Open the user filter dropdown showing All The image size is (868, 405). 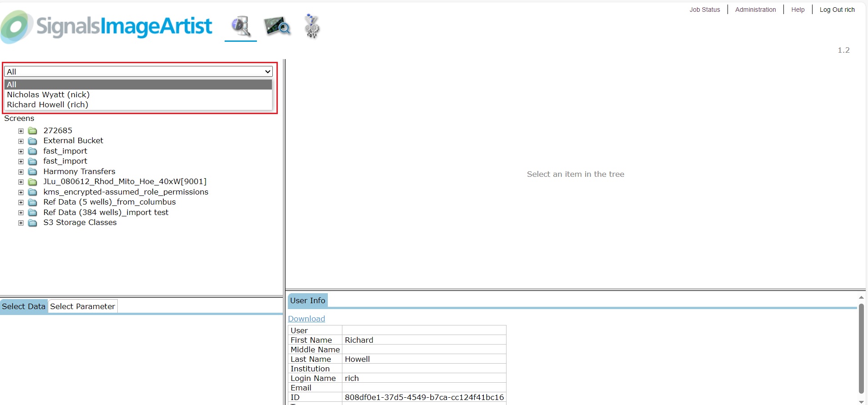click(138, 72)
